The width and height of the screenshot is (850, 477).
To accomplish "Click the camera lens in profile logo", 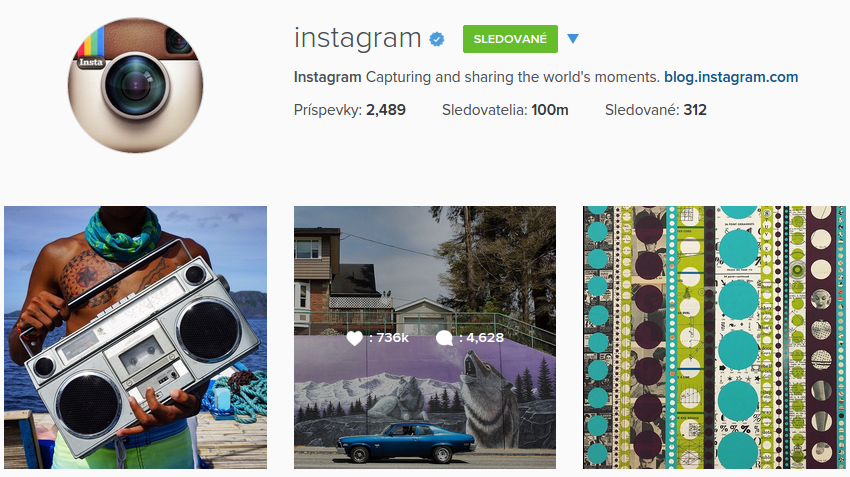I will coord(136,85).
